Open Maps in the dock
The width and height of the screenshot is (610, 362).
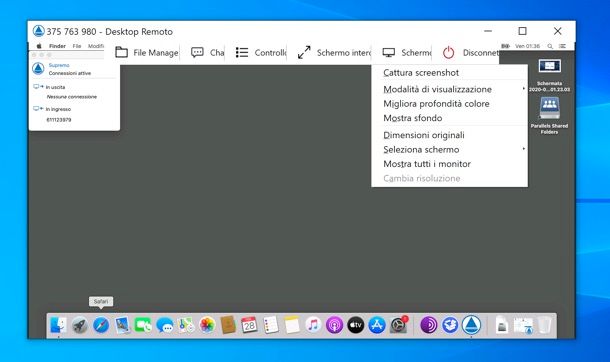186,325
